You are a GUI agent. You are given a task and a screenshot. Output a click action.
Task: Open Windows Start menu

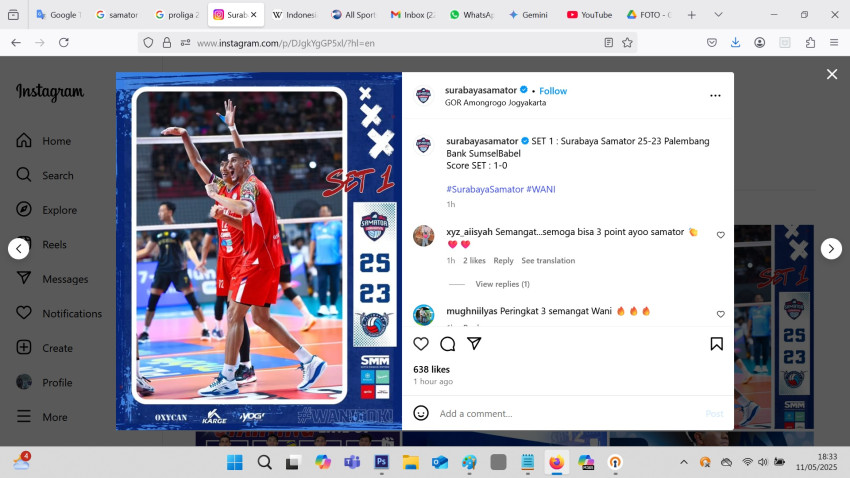click(235, 462)
